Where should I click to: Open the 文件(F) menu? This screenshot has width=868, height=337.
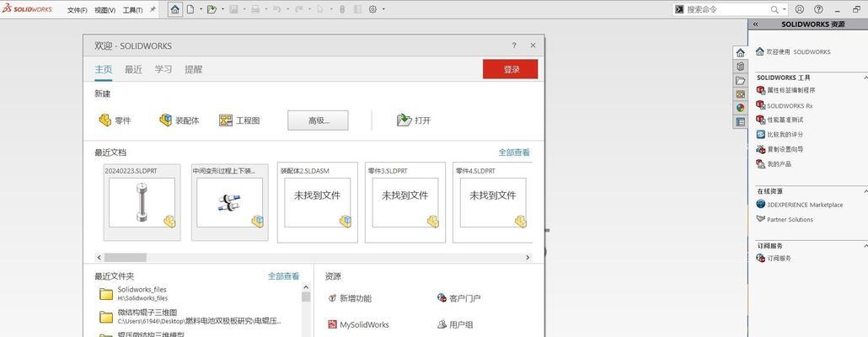tap(77, 10)
